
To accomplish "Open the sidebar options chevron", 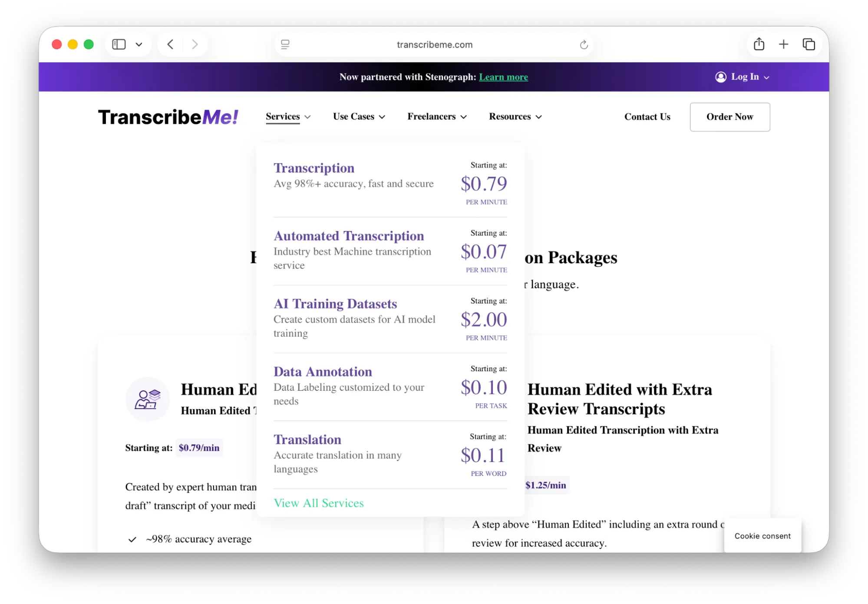I will (139, 44).
